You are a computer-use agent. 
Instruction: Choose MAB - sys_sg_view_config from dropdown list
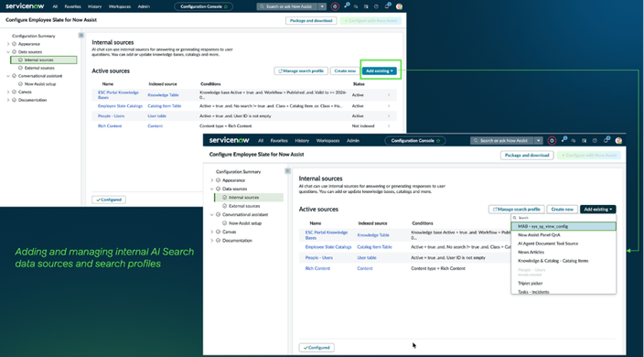pyautogui.click(x=563, y=226)
